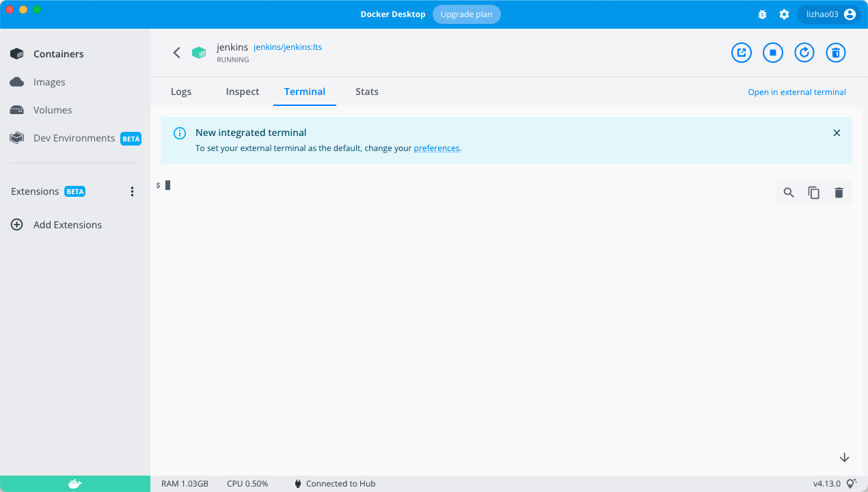Click the lightbulb feedback icon
The width and height of the screenshot is (868, 492).
click(x=852, y=484)
